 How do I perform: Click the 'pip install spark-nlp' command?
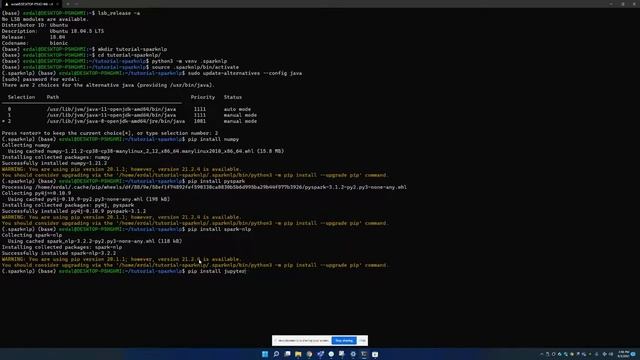tap(219, 229)
